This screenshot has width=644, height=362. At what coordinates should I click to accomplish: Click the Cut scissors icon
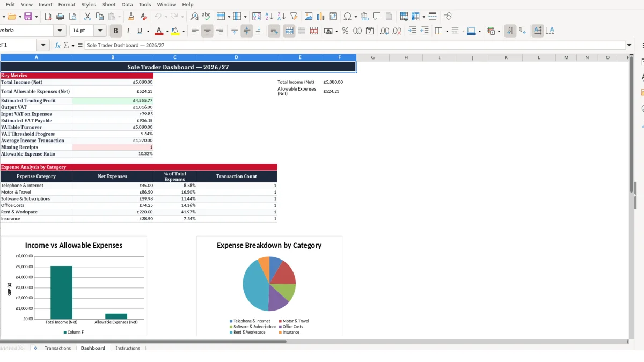coord(87,17)
